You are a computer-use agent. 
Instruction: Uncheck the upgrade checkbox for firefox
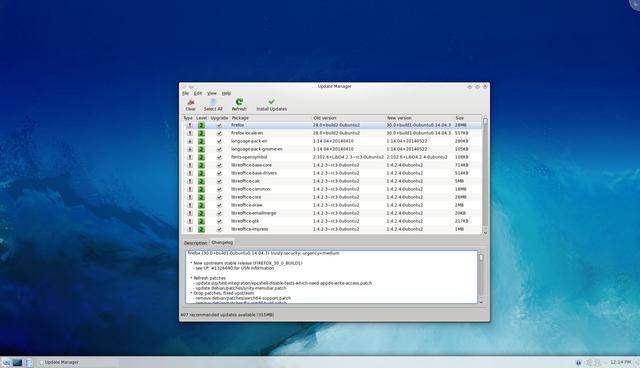[x=219, y=125]
